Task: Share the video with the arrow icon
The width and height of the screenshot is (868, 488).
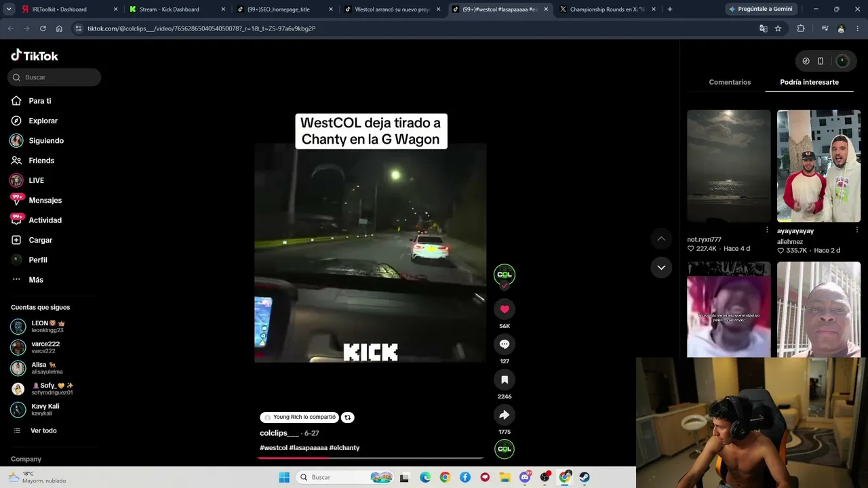Action: [x=505, y=415]
